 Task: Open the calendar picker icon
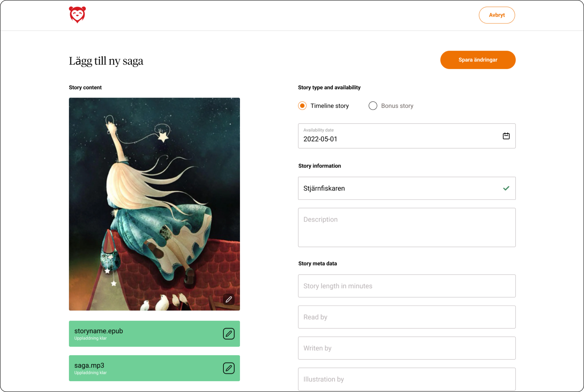click(506, 136)
